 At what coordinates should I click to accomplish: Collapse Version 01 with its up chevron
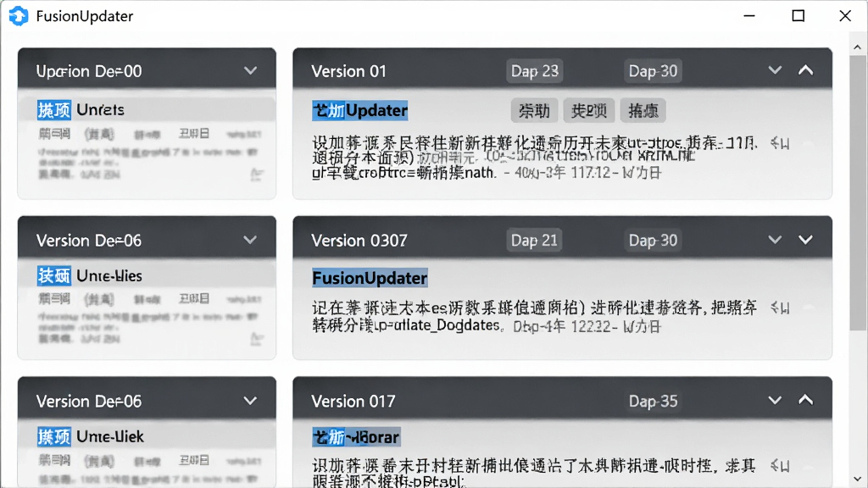[x=806, y=70]
